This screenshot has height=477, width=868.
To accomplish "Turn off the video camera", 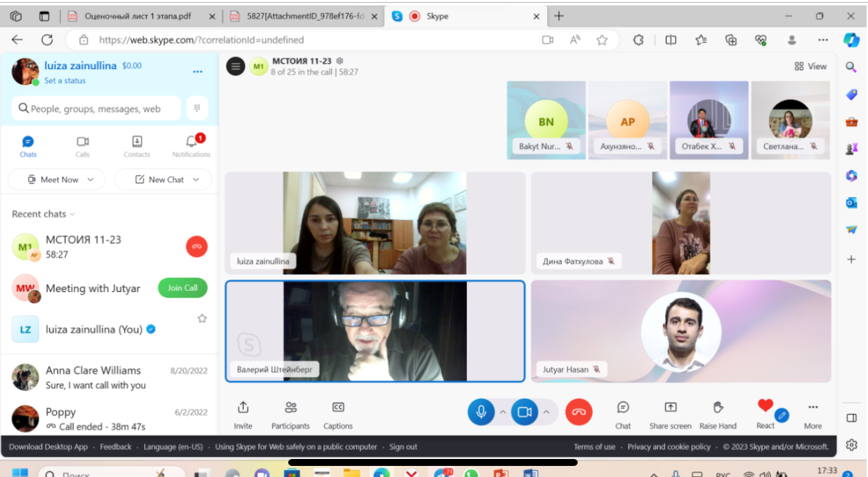I will click(x=524, y=412).
